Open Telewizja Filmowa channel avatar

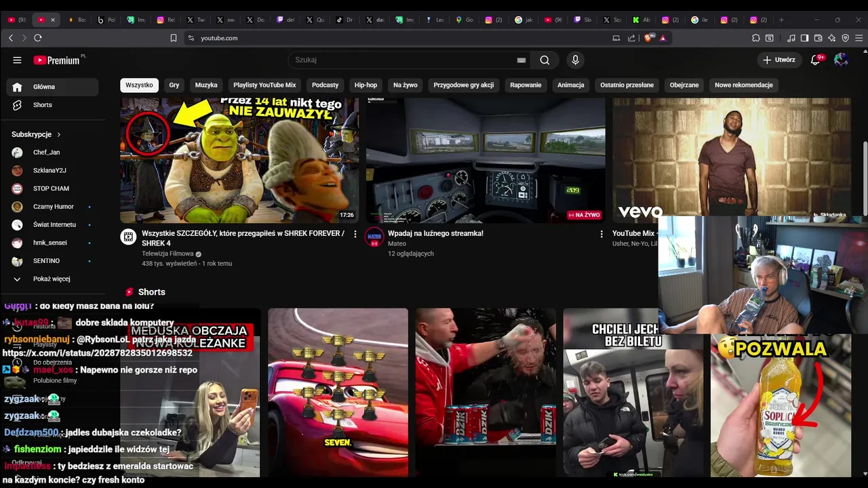128,237
